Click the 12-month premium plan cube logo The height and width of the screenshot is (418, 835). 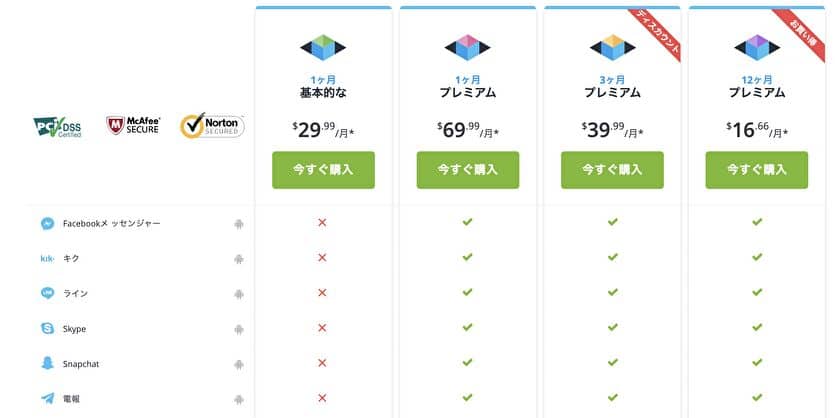757,47
